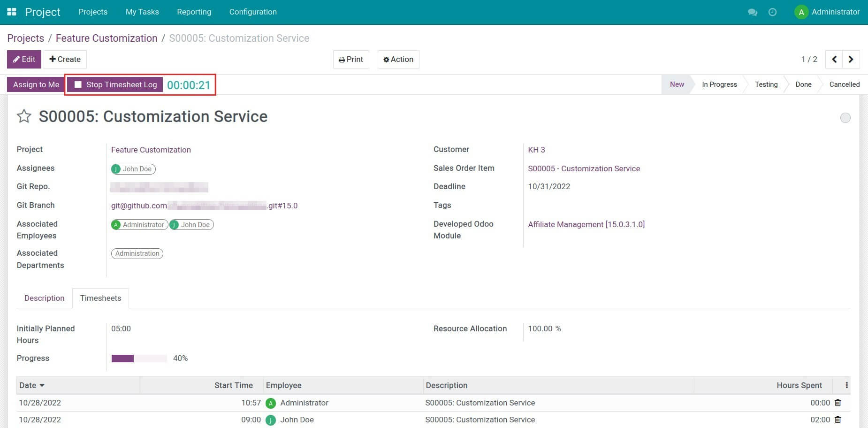Toggle sort order on Date column
The image size is (868, 428).
[x=31, y=385]
